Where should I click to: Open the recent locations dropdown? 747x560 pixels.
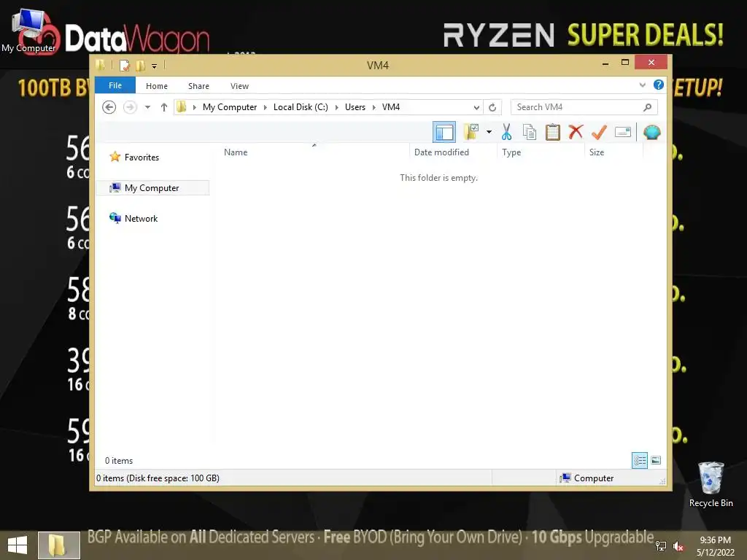click(x=147, y=107)
